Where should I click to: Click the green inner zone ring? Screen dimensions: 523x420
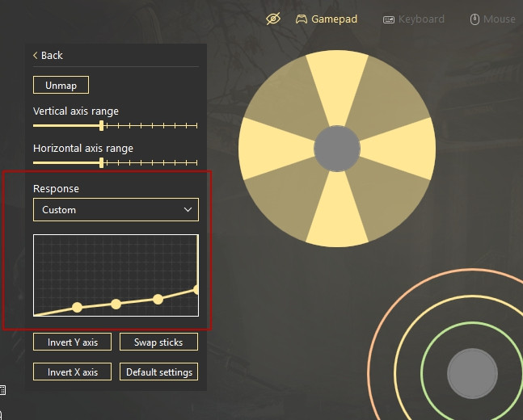472,322
